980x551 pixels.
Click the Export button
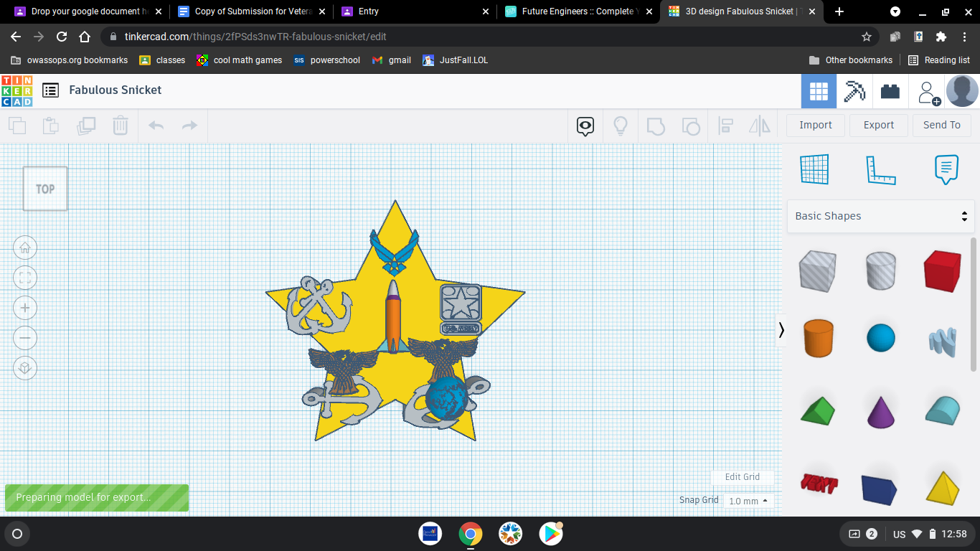(879, 125)
